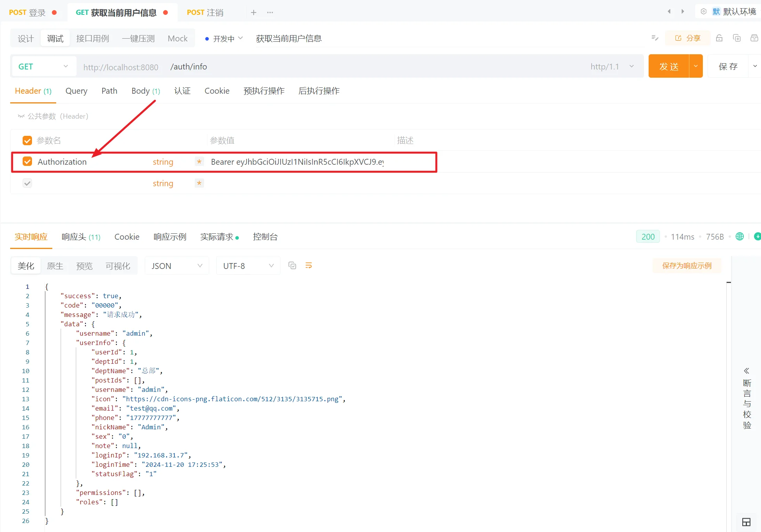761x532 pixels.
Task: Switch to the 设计 mode tab
Action: tap(26, 38)
